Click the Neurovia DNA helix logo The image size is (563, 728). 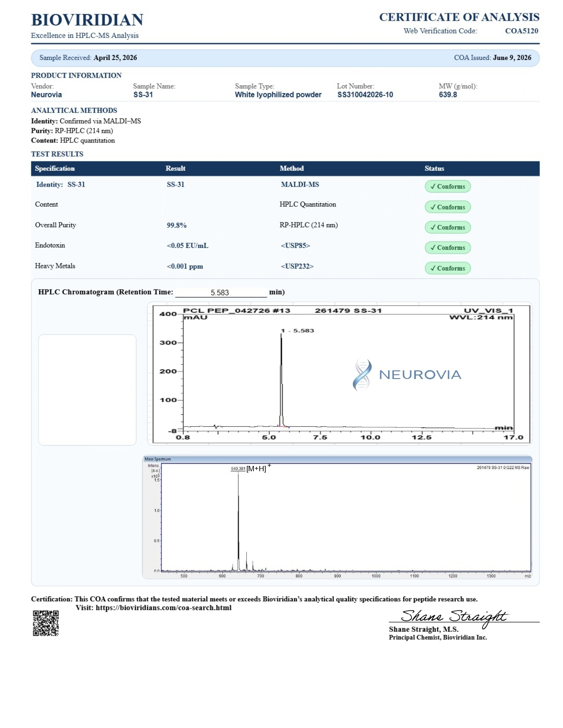362,375
